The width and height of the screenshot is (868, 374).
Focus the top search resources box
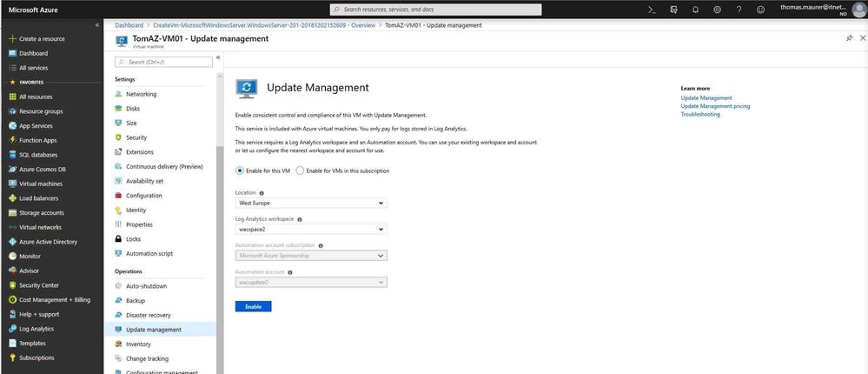click(x=435, y=10)
